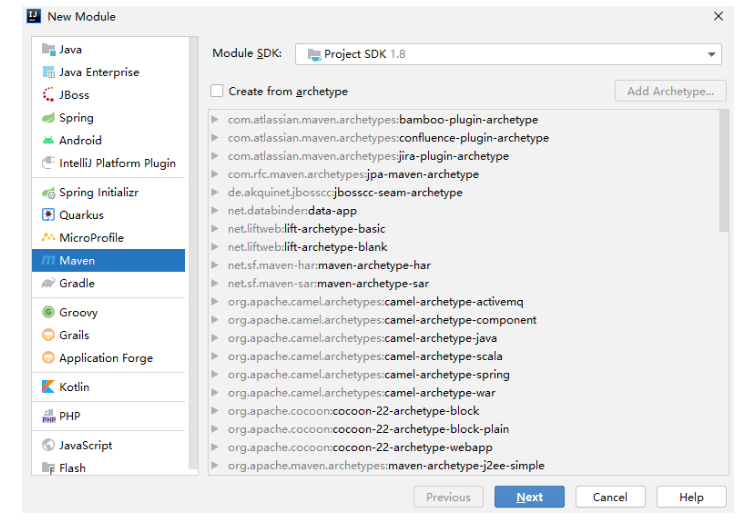
Task: Choose Java Enterprise module type
Action: pyautogui.click(x=98, y=72)
